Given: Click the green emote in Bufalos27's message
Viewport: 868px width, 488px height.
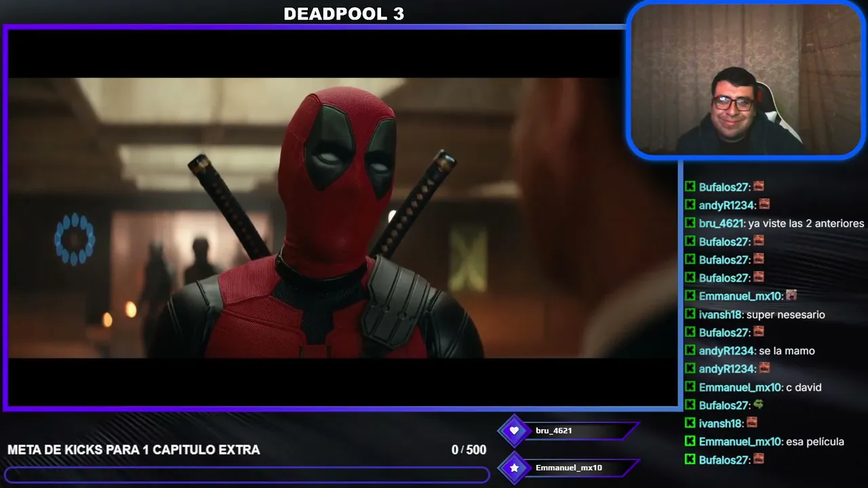Looking at the screenshot, I should pos(758,405).
